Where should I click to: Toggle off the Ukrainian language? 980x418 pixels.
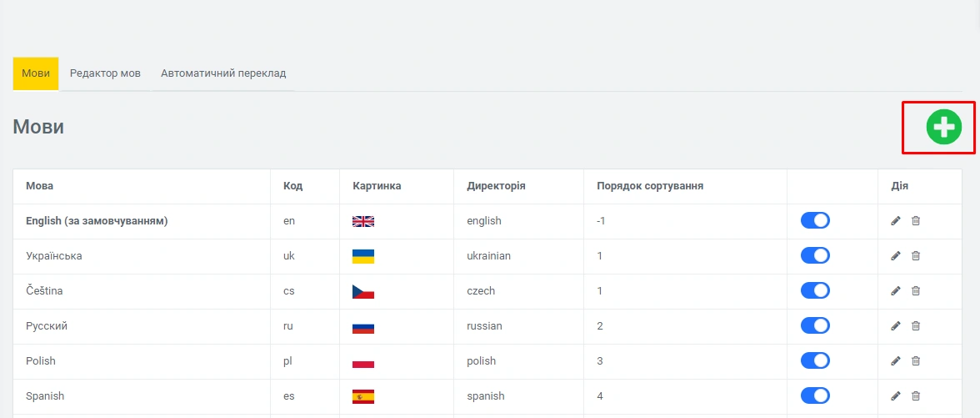[815, 256]
